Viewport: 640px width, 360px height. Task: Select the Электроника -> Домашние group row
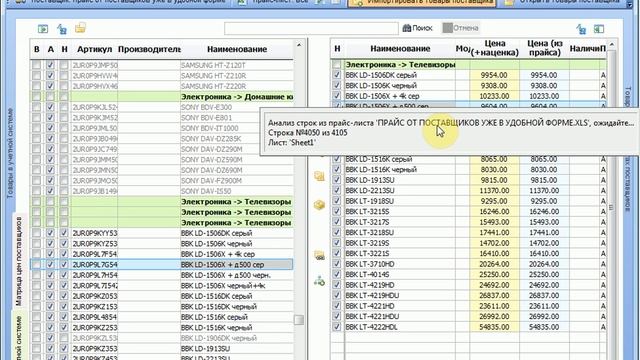162,97
